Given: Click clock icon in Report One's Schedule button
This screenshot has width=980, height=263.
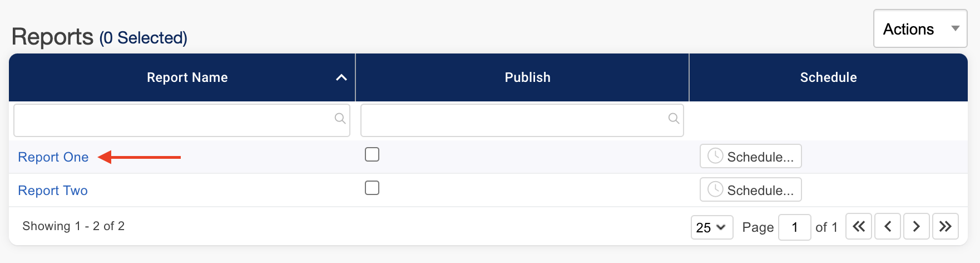Looking at the screenshot, I should (x=715, y=156).
